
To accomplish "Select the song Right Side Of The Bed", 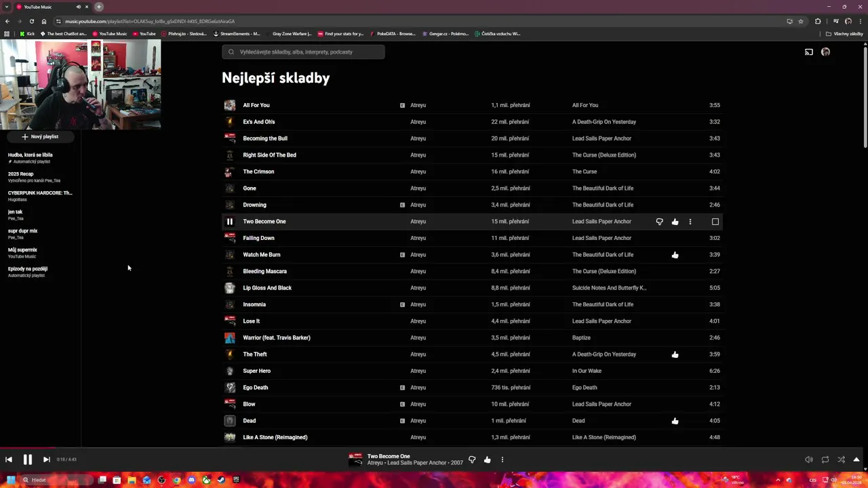I will (x=269, y=155).
